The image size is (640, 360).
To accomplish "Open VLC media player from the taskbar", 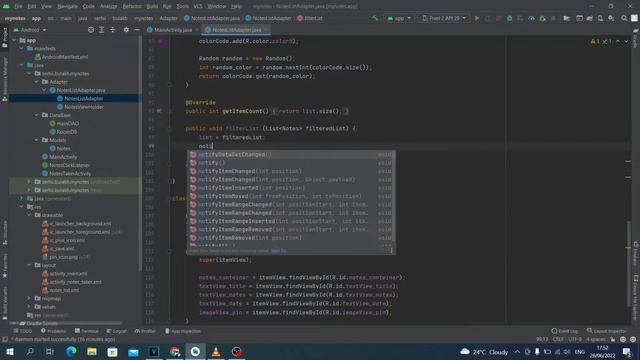I will pos(216,352).
